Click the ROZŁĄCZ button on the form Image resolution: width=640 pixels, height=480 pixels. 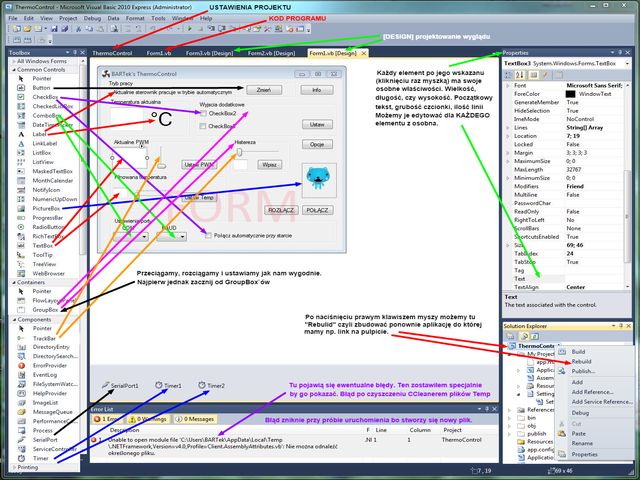[281, 210]
